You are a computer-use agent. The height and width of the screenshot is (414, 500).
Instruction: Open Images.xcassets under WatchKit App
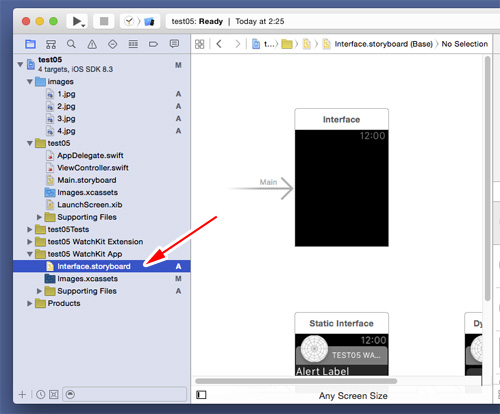[87, 279]
